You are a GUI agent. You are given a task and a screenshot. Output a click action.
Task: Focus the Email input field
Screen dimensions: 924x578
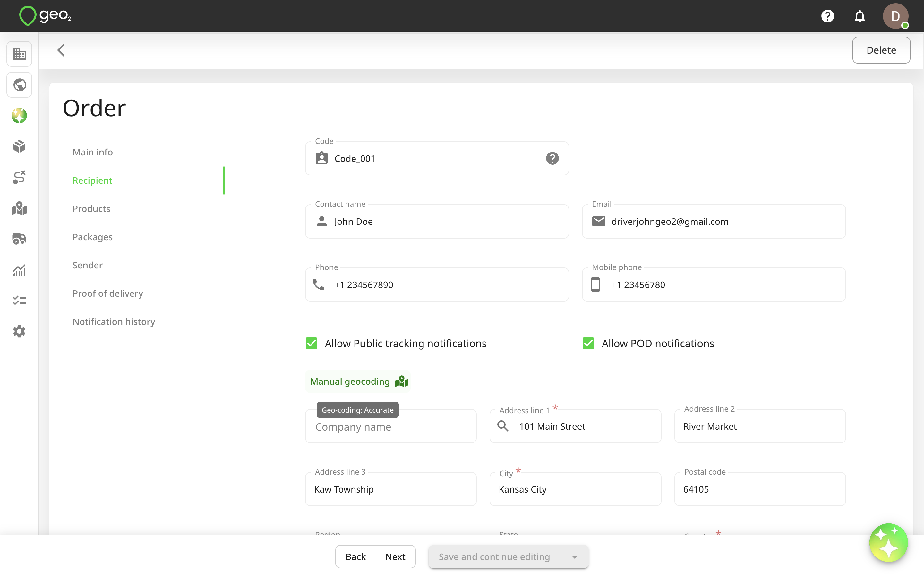[714, 221]
